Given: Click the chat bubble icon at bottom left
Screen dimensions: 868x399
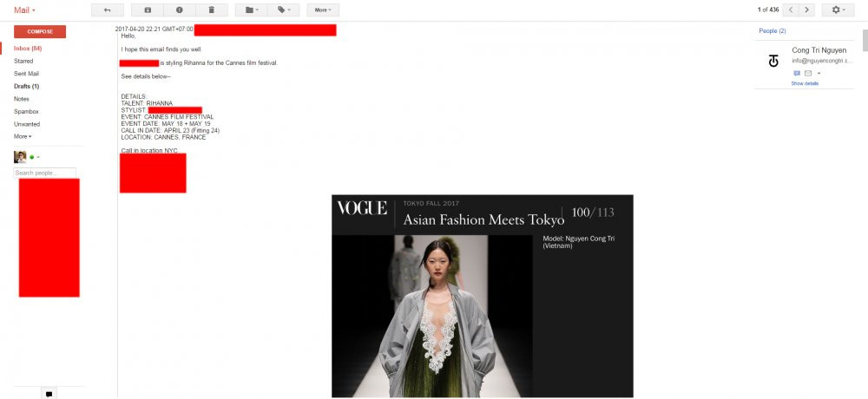Looking at the screenshot, I should point(49,394).
